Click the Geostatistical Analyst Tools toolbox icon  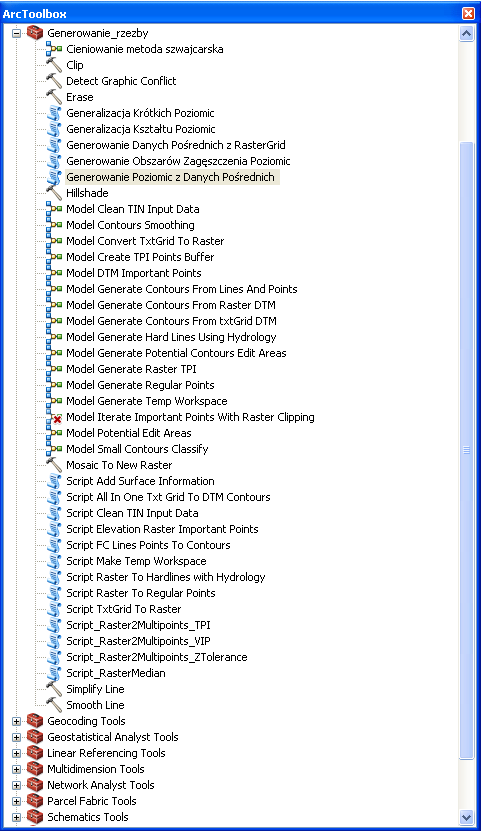coord(34,737)
